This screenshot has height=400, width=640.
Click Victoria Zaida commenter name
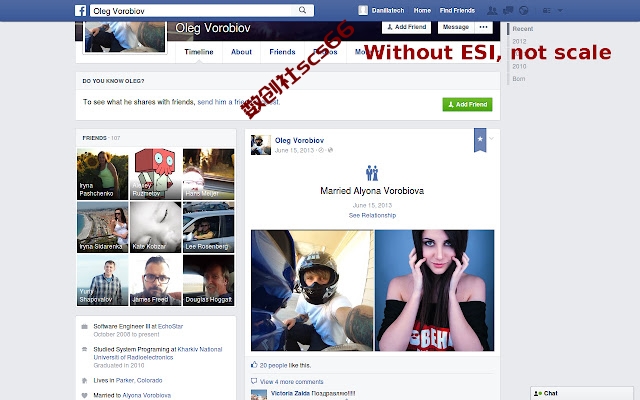point(290,393)
